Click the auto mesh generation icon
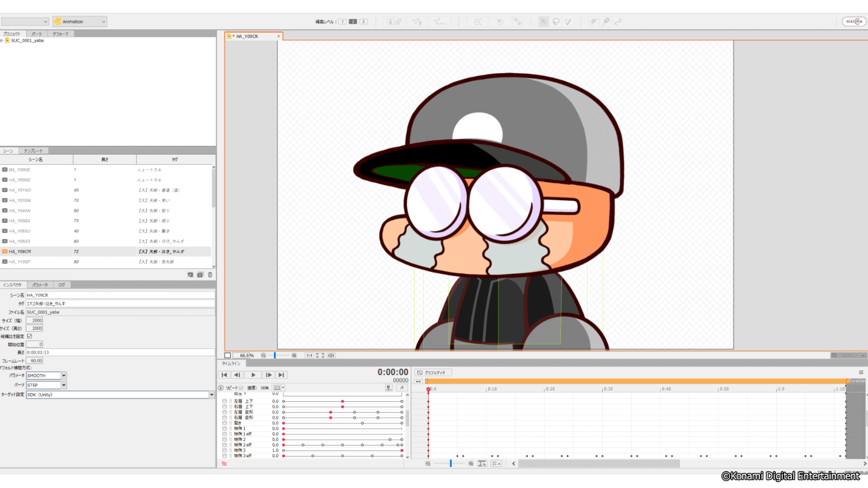The height and width of the screenshot is (488, 868). tap(440, 22)
